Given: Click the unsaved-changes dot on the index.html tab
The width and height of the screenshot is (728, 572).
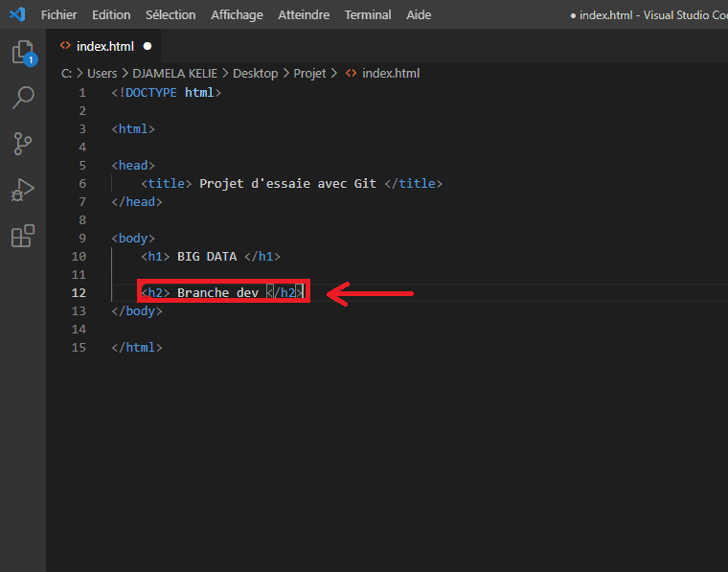Looking at the screenshot, I should [148, 46].
